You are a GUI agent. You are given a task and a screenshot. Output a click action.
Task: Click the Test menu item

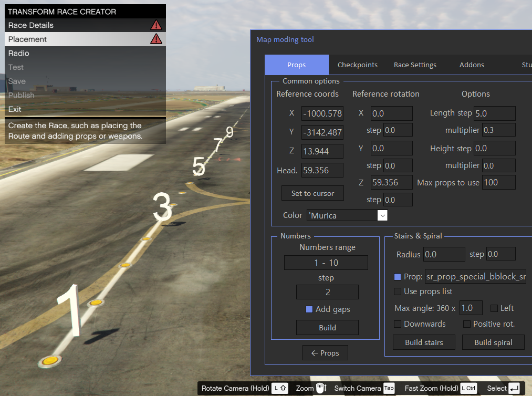point(85,67)
